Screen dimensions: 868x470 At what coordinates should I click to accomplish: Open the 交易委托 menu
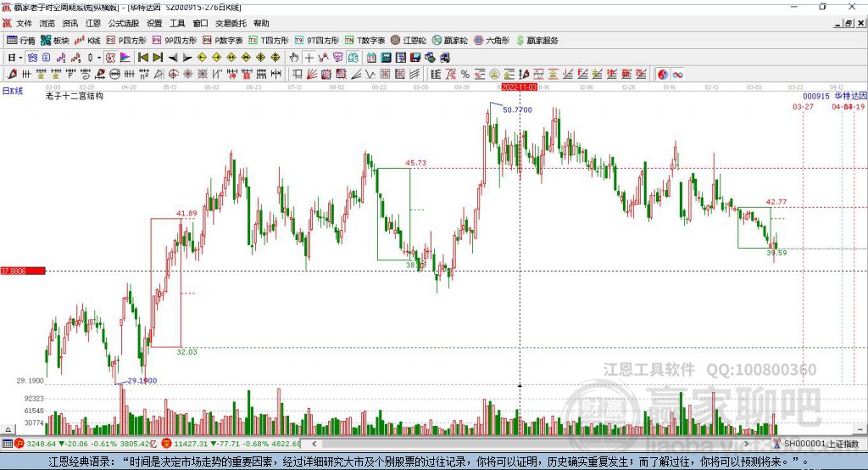(x=231, y=23)
